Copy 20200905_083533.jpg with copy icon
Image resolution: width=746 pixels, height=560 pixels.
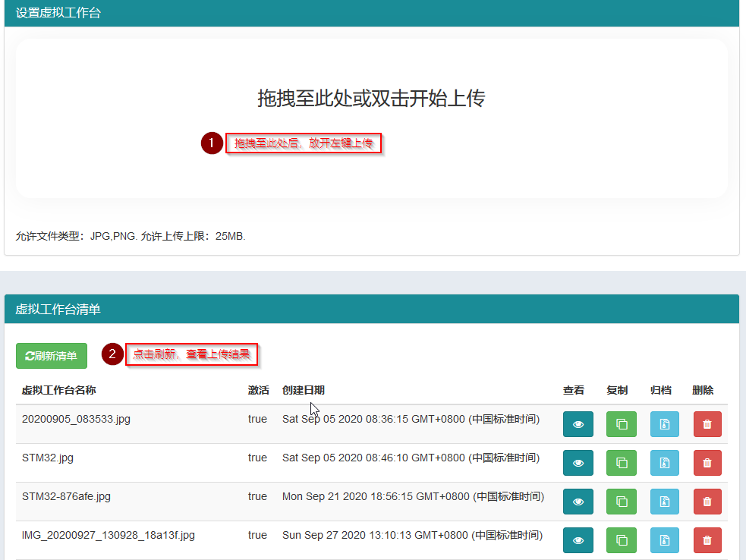tap(621, 424)
